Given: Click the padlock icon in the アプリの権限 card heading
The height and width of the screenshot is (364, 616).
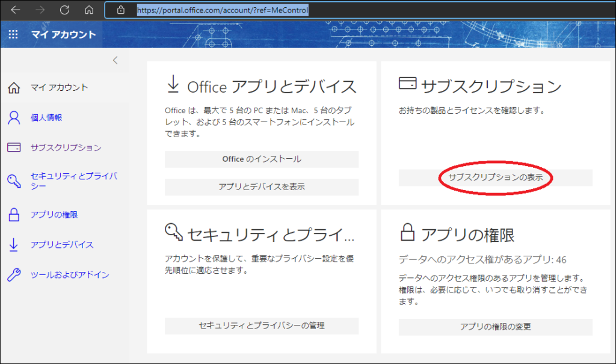Looking at the screenshot, I should 407,232.
